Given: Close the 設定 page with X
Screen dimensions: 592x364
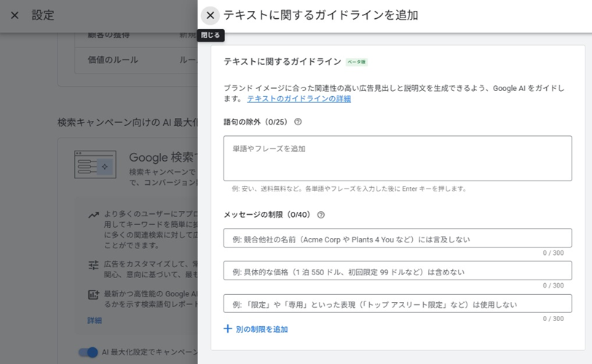Looking at the screenshot, I should (15, 15).
